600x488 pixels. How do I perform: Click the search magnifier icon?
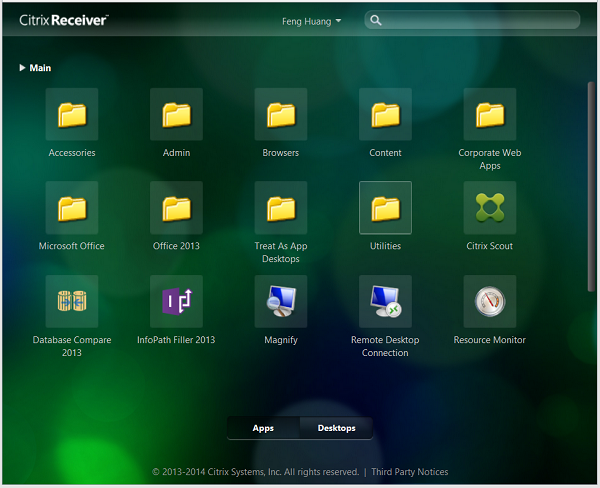(x=376, y=20)
